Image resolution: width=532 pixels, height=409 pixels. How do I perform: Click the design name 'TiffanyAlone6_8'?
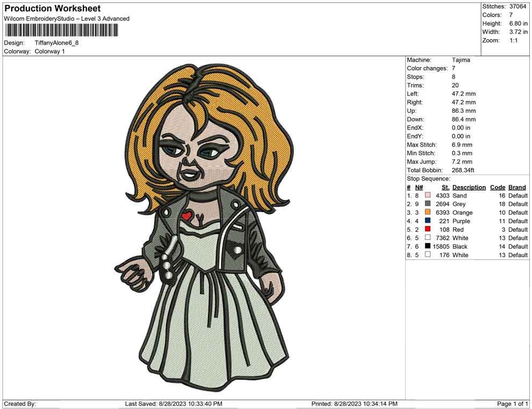click(56, 43)
